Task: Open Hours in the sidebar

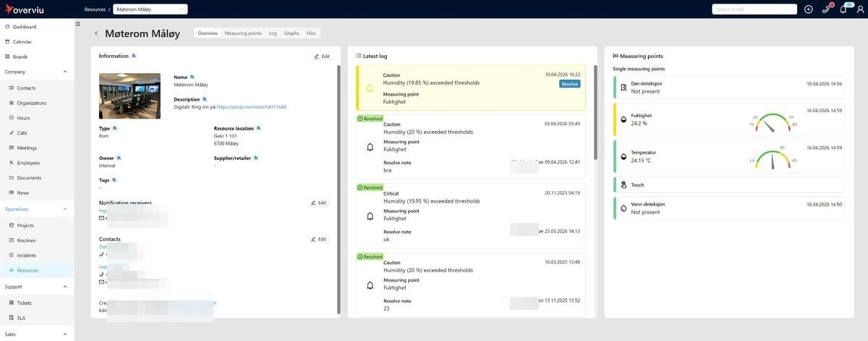Action: [x=37, y=117]
